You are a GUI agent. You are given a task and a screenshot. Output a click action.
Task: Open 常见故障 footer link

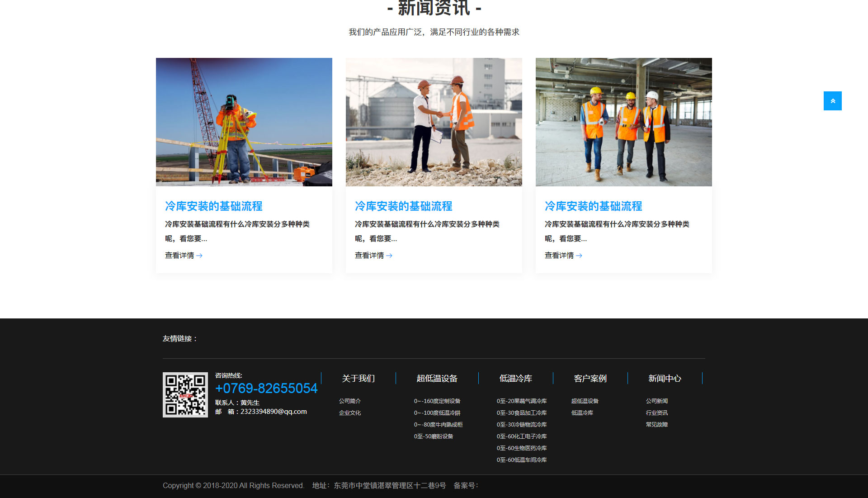[656, 425]
